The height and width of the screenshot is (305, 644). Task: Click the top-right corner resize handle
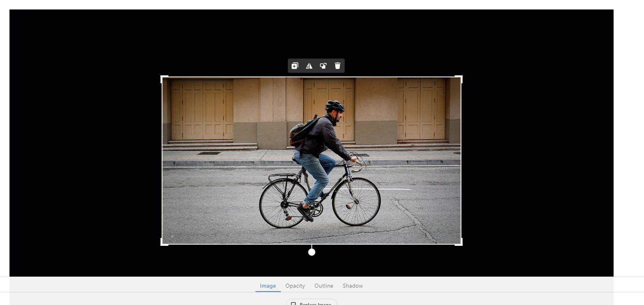(x=461, y=77)
